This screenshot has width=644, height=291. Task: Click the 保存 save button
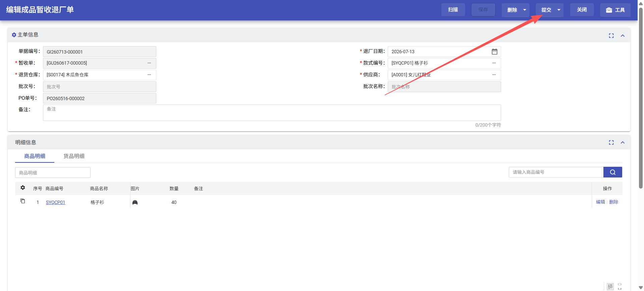pyautogui.click(x=483, y=10)
